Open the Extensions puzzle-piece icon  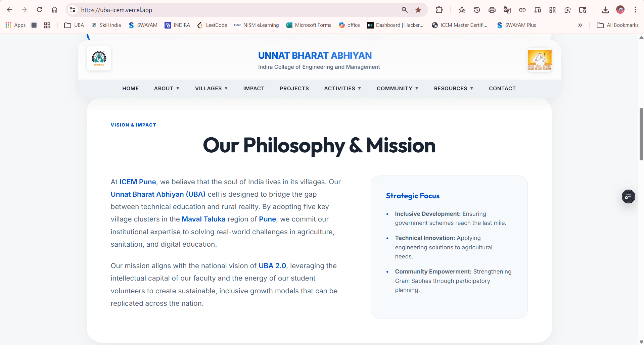pyautogui.click(x=439, y=10)
